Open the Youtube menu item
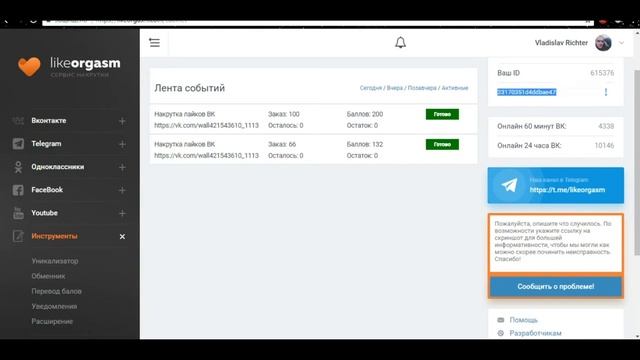Viewport: 640px width, 360px height. (x=44, y=213)
